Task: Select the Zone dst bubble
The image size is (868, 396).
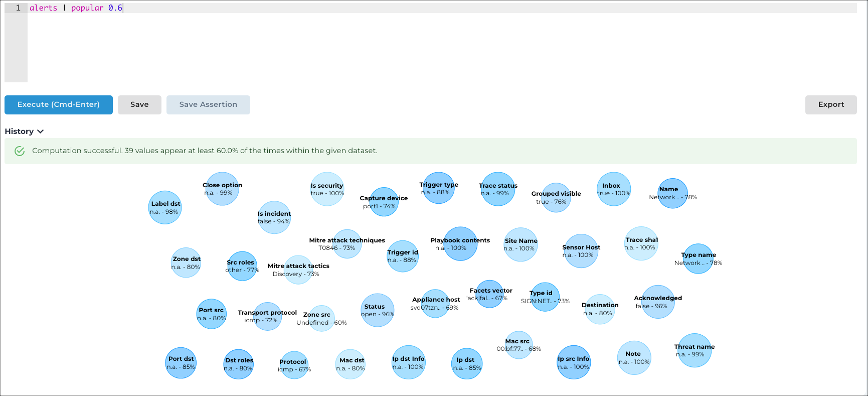Action: [x=186, y=262]
